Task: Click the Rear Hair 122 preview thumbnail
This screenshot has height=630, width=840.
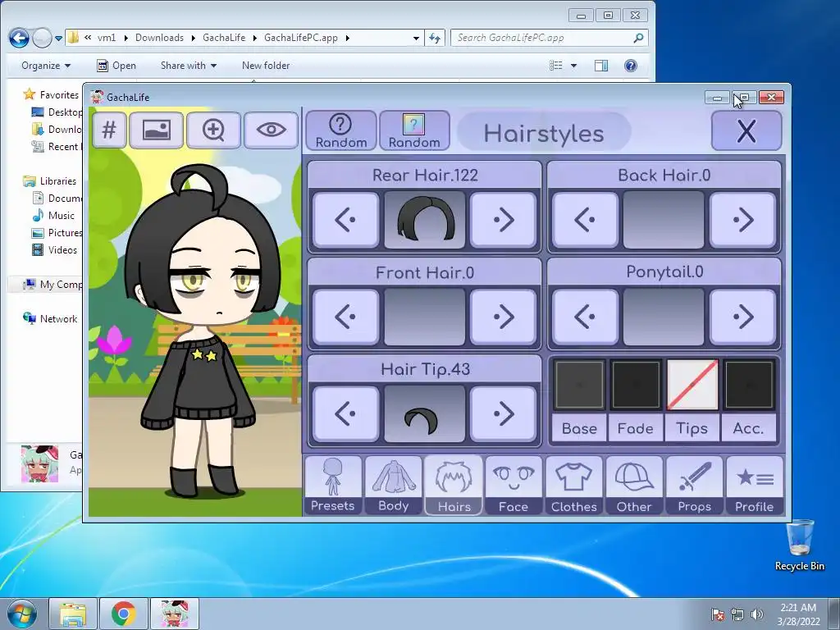Action: pos(424,220)
